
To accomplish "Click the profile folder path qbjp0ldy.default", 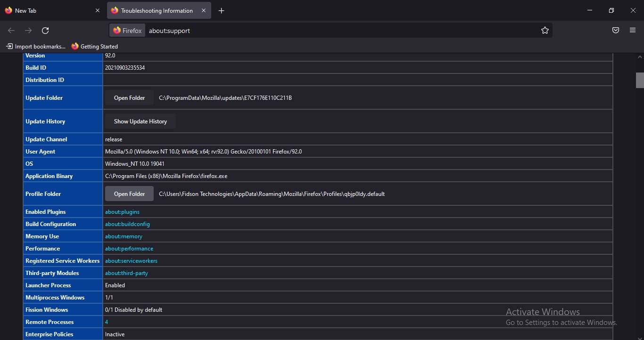I will (x=272, y=194).
